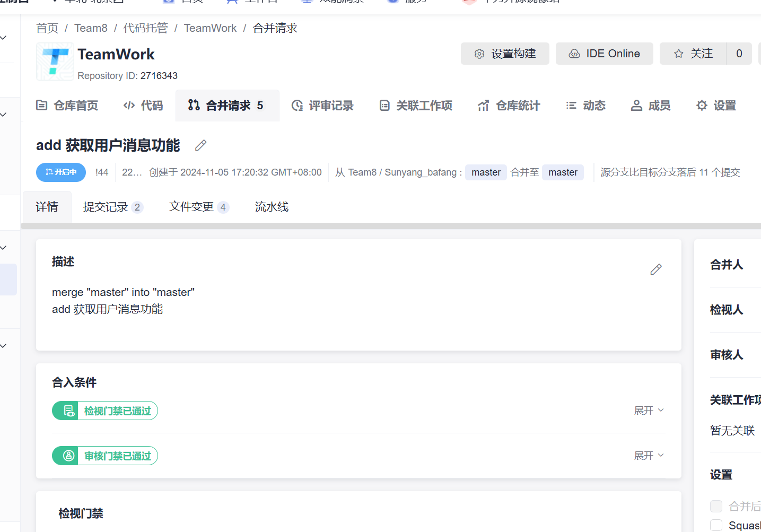This screenshot has width=761, height=532.
Task: Toggle the 合并后 checkbox in settings
Action: click(x=716, y=506)
